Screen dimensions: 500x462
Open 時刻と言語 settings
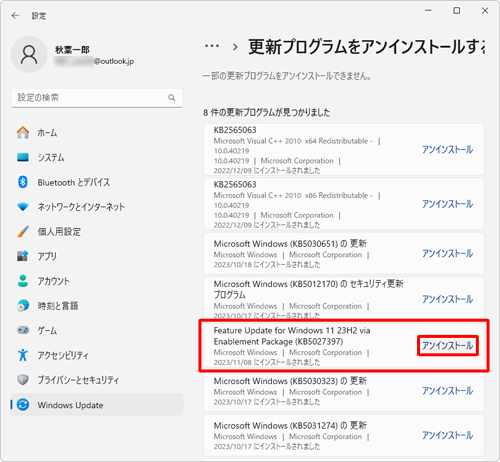97,305
